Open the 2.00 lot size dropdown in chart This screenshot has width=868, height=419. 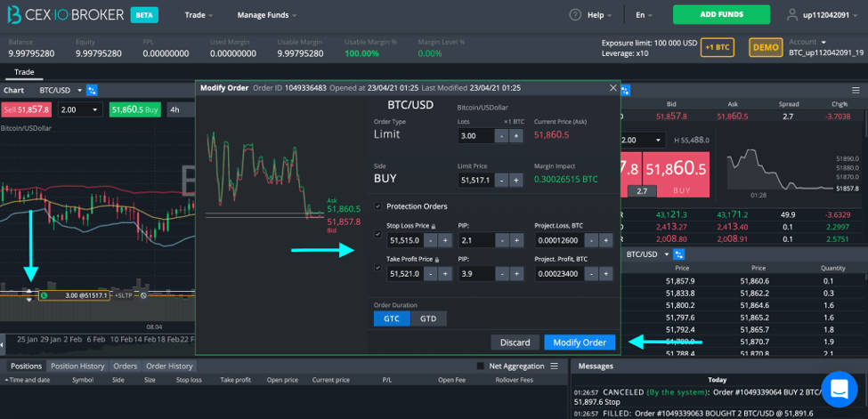pyautogui.click(x=80, y=109)
